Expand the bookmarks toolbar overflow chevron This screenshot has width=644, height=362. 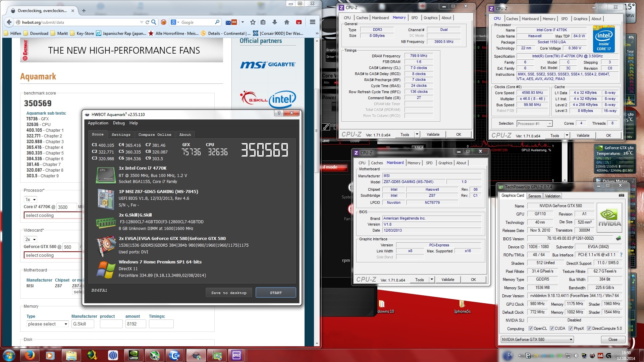pyautogui.click(x=317, y=33)
